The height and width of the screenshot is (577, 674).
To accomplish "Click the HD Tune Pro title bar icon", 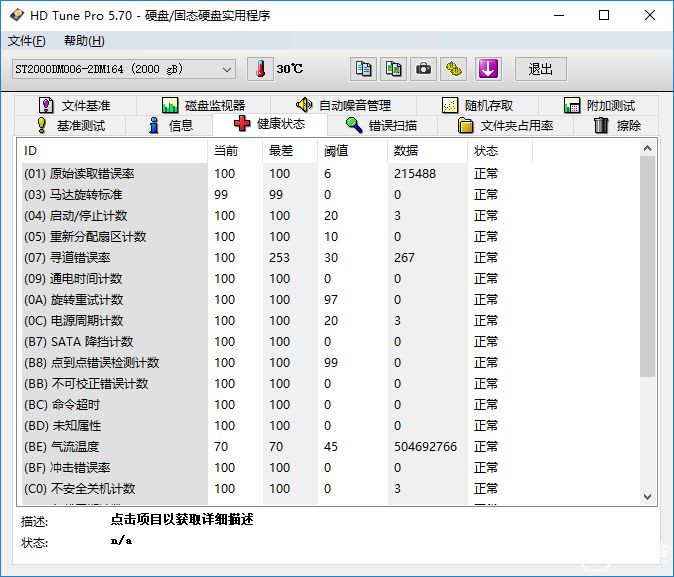I will (17, 15).
